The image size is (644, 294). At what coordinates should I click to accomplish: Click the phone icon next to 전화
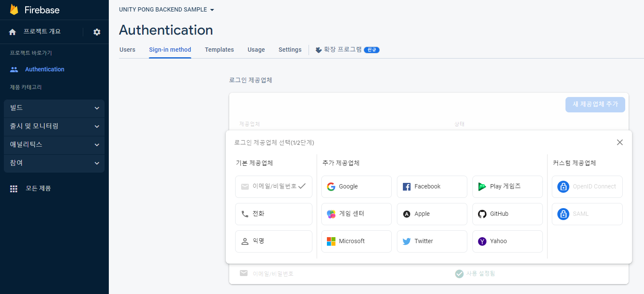click(245, 214)
